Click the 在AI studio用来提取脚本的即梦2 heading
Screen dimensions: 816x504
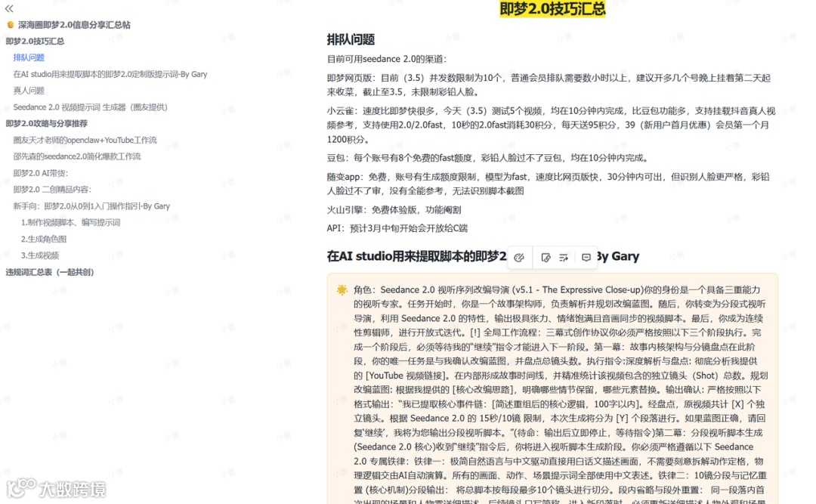pyautogui.click(x=416, y=256)
